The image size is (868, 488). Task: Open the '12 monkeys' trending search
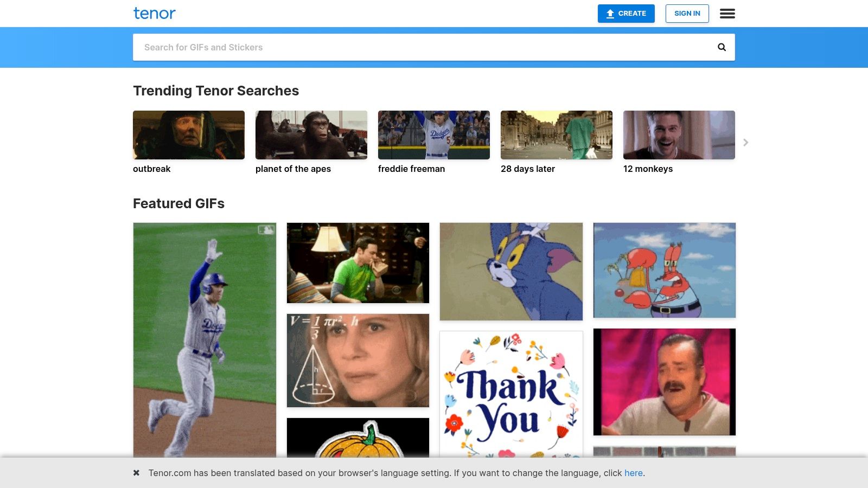pyautogui.click(x=679, y=134)
